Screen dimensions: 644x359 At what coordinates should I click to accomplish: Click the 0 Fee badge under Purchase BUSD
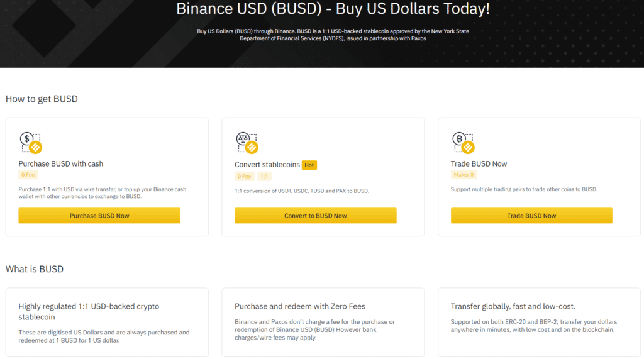point(28,175)
